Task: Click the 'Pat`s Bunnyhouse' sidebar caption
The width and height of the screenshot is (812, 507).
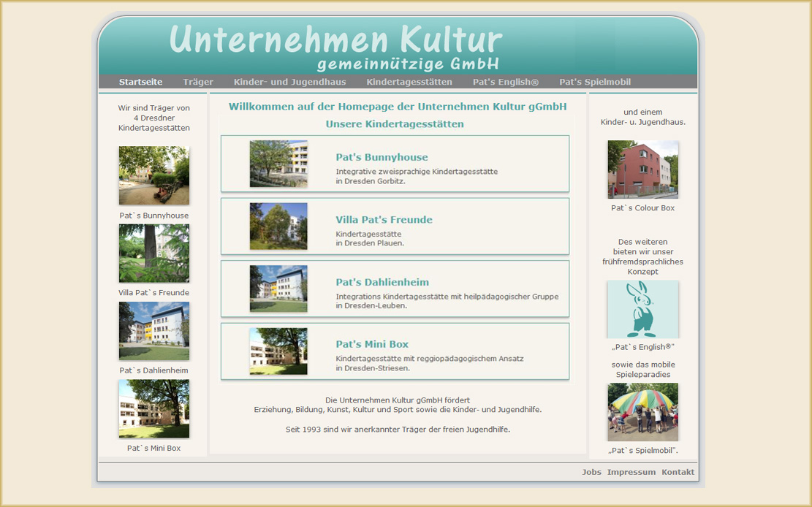Action: click(153, 216)
